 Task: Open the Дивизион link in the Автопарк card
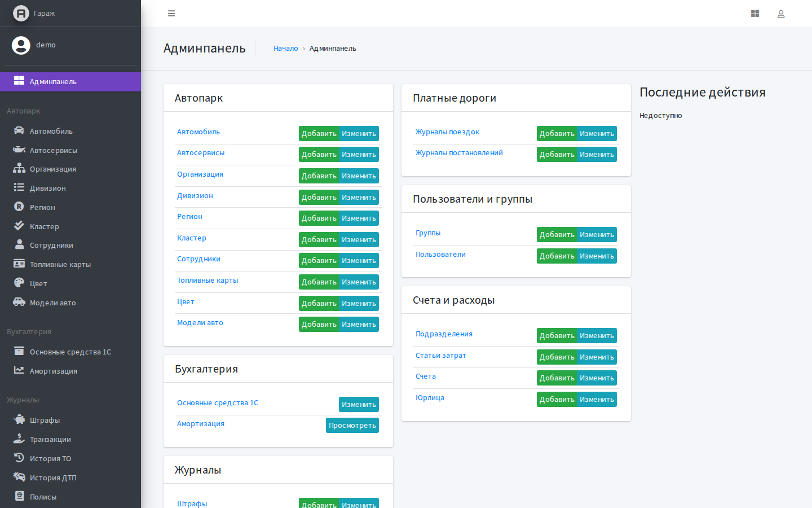(195, 196)
